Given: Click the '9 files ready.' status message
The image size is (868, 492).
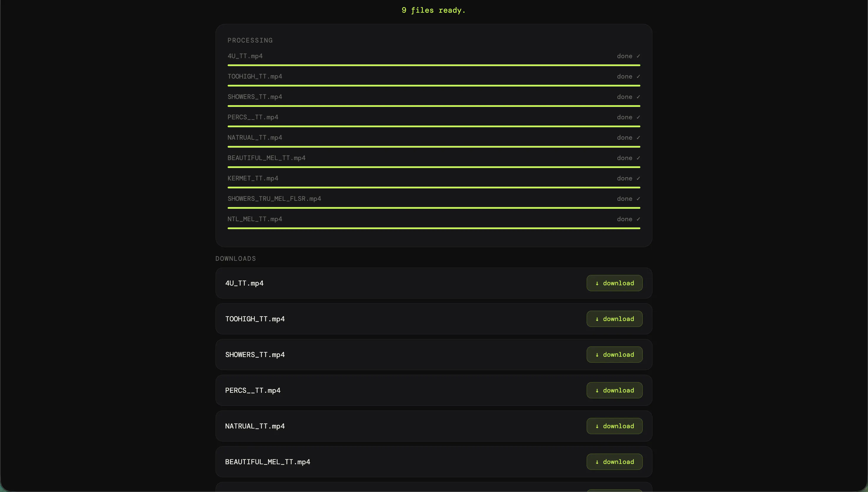Looking at the screenshot, I should point(434,10).
